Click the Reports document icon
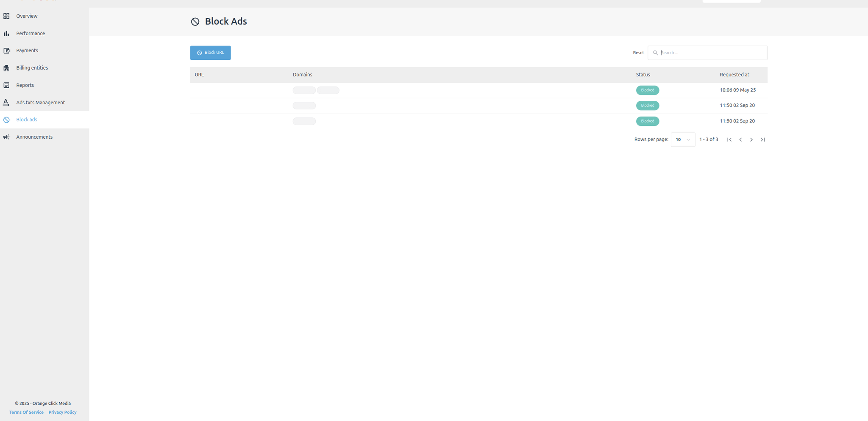 pyautogui.click(x=6, y=85)
